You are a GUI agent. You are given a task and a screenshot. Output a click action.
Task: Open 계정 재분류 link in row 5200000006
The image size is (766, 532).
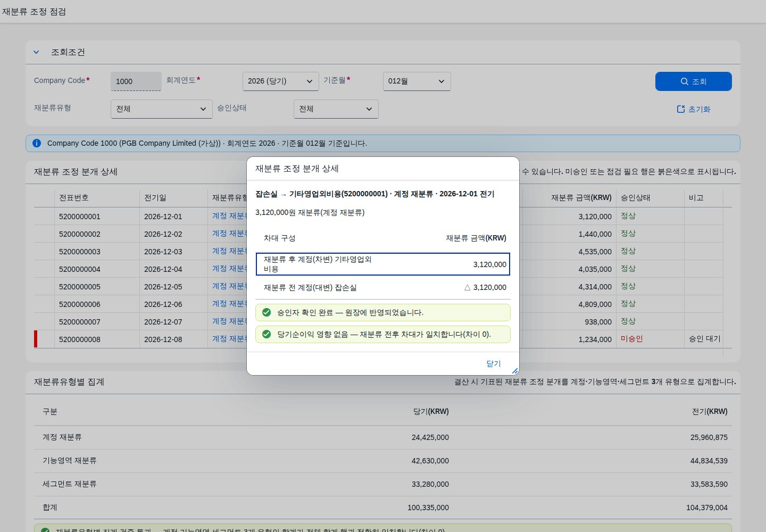(229, 304)
